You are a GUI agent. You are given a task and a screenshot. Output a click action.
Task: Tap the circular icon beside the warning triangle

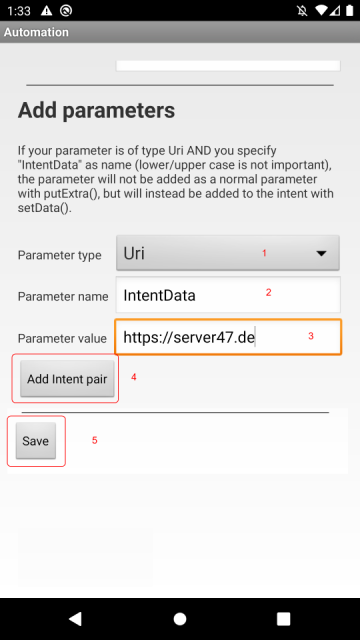pyautogui.click(x=66, y=11)
